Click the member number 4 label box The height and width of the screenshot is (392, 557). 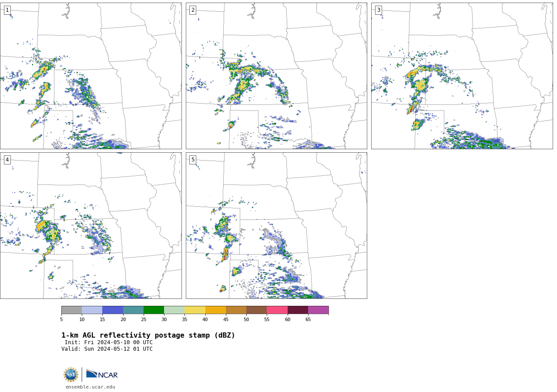pos(7,160)
